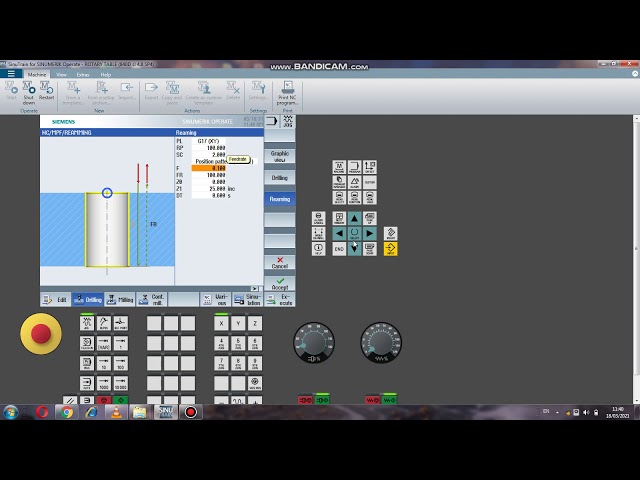The width and height of the screenshot is (640, 480).
Task: Click the highlighted F feedrate input field
Action: pyautogui.click(x=209, y=168)
